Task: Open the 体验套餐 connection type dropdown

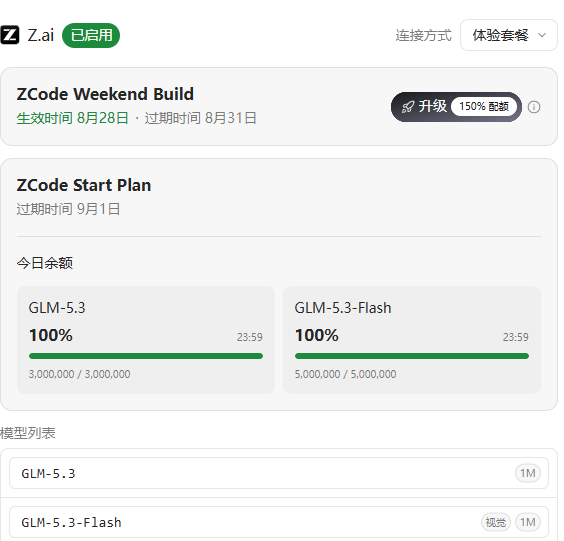Action: click(x=509, y=35)
